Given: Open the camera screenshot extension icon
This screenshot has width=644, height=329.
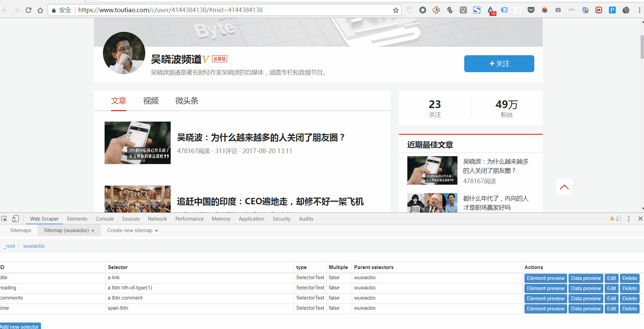Looking at the screenshot, I should click(558, 10).
